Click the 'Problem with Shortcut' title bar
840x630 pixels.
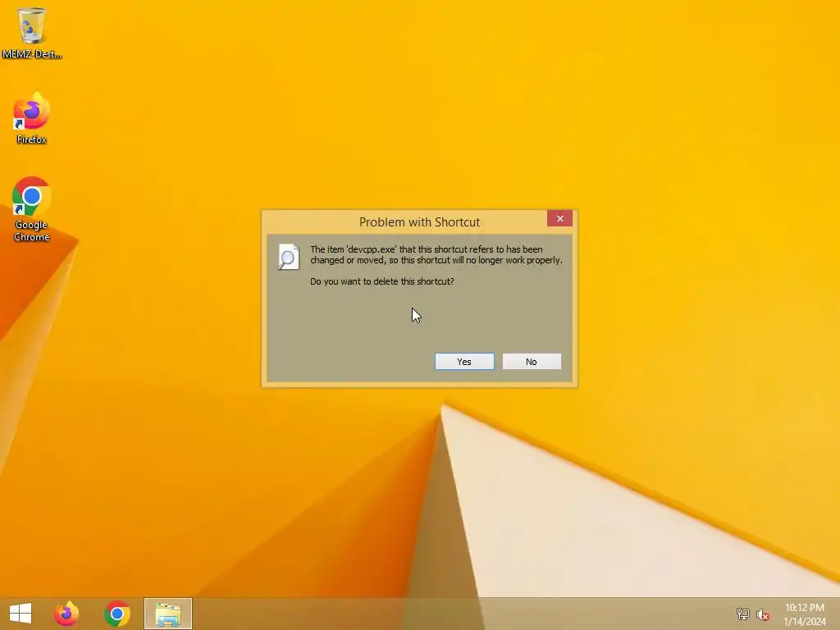click(419, 221)
